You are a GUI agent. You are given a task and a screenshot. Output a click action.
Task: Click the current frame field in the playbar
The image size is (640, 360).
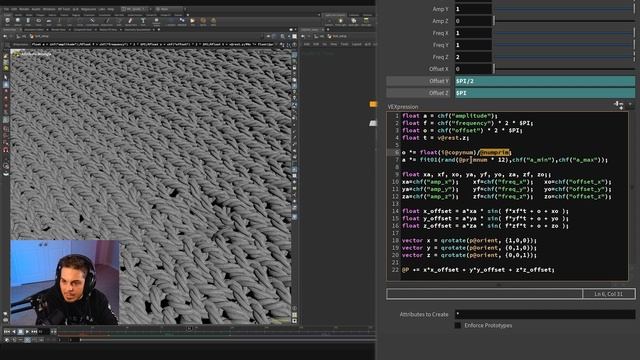click(x=44, y=332)
